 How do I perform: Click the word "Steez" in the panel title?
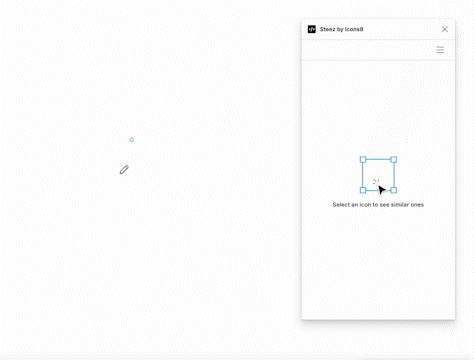point(327,29)
